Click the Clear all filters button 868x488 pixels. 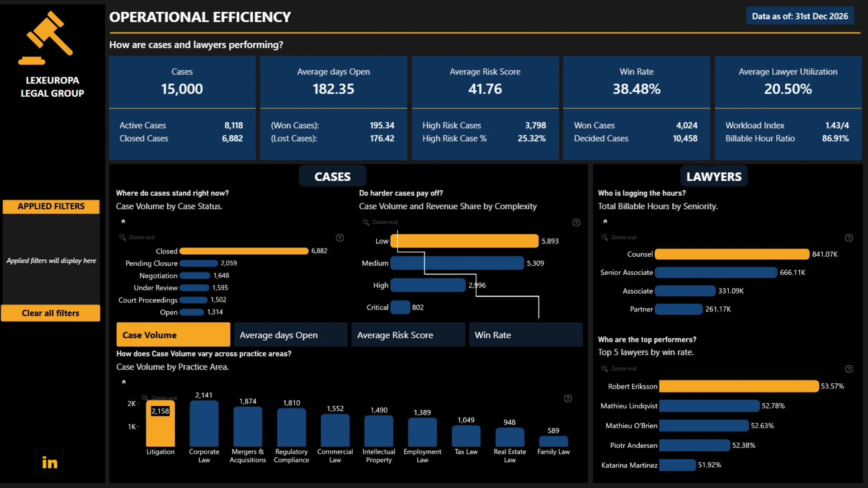point(51,313)
